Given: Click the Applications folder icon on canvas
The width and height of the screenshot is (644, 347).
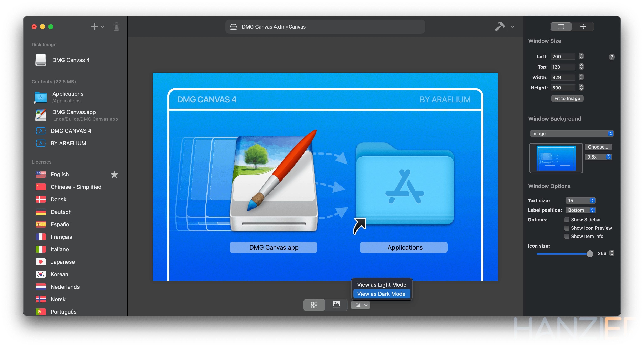Looking at the screenshot, I should coord(405,184).
